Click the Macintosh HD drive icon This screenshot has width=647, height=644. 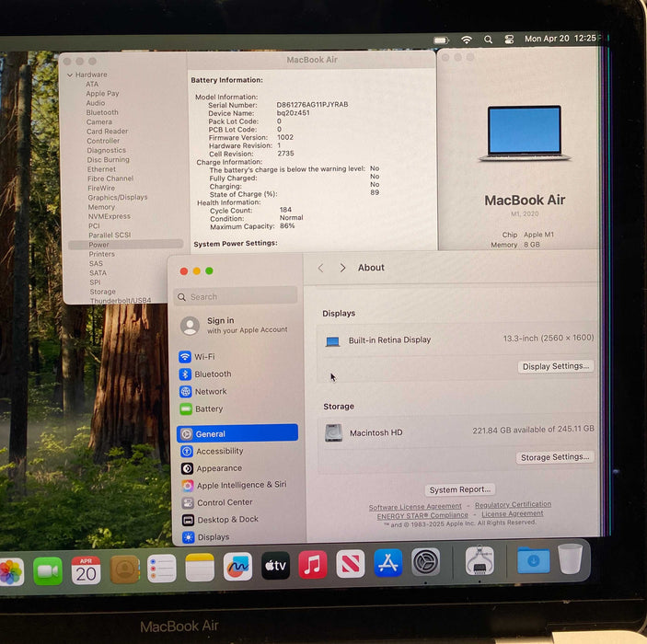tap(333, 433)
